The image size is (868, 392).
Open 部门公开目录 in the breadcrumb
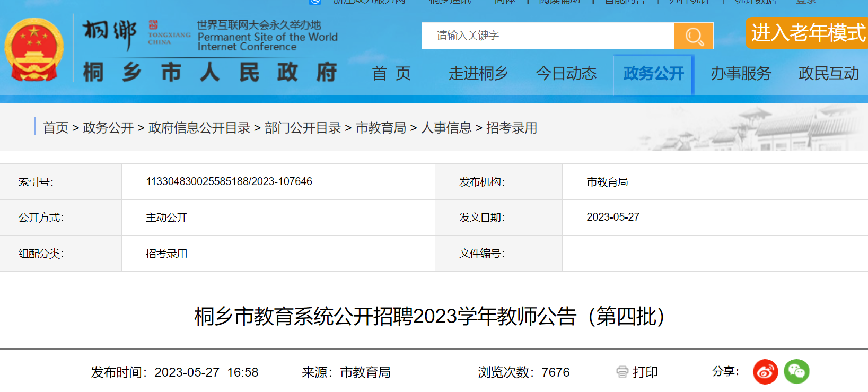[x=302, y=128]
